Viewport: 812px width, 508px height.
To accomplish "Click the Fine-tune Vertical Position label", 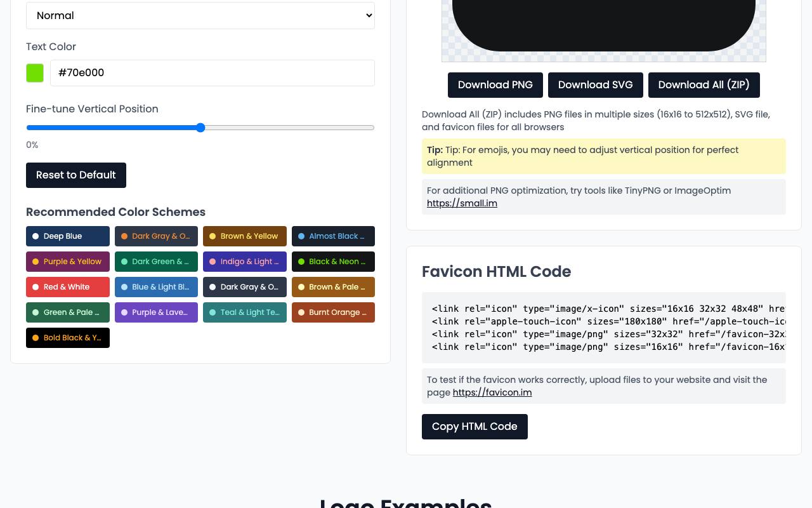I will pyautogui.click(x=92, y=109).
